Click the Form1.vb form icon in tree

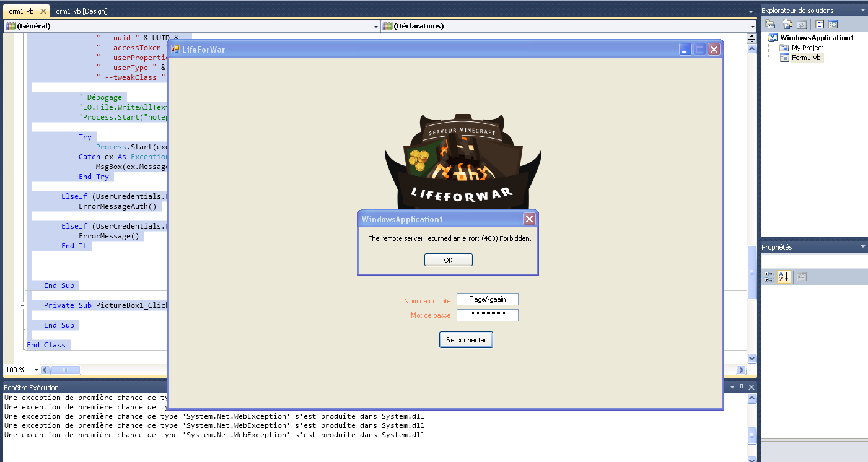click(x=784, y=58)
